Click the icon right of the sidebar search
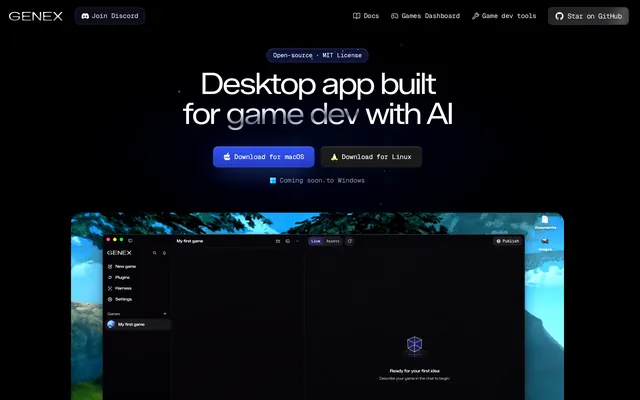 point(164,253)
